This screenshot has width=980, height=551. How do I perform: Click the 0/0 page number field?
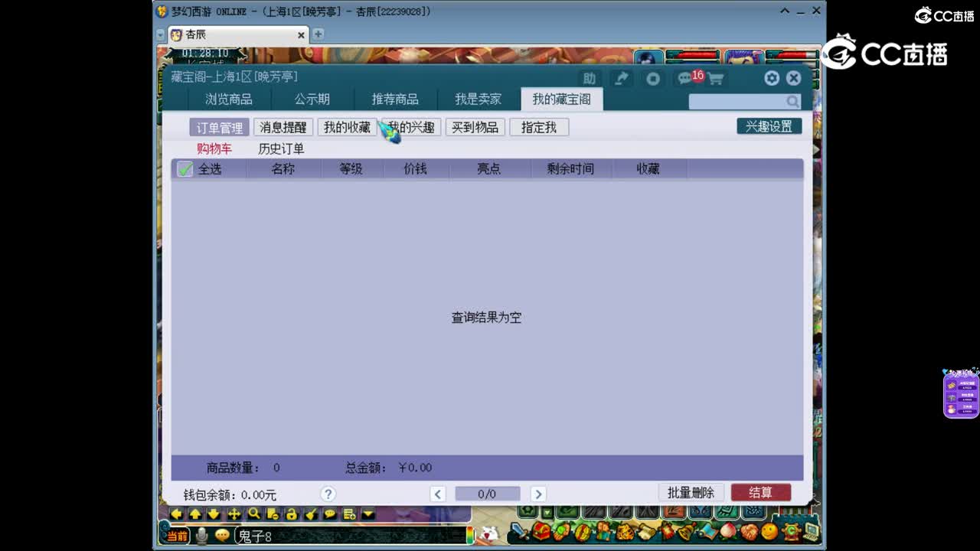pos(488,494)
